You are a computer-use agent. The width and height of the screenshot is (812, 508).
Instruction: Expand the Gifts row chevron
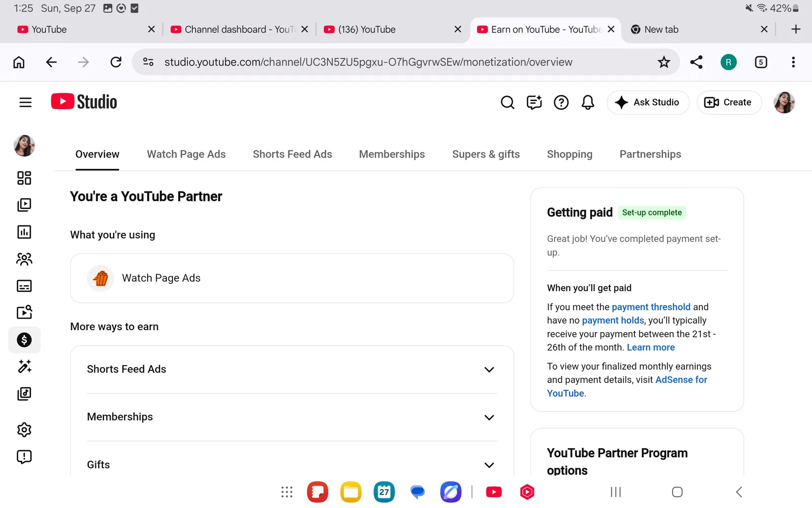click(489, 465)
